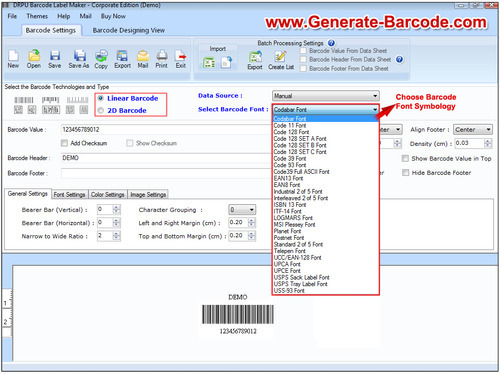
Task: Open the Buy Now menu
Action: point(113,16)
